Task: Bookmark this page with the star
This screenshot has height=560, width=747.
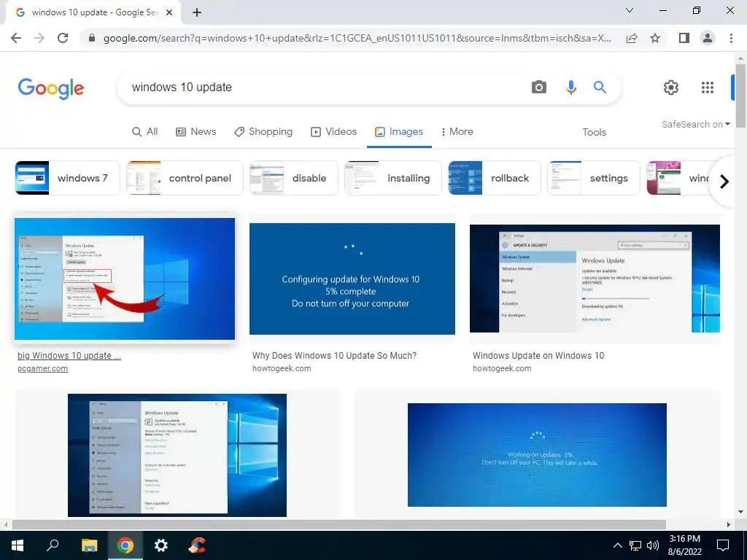Action: pos(655,38)
